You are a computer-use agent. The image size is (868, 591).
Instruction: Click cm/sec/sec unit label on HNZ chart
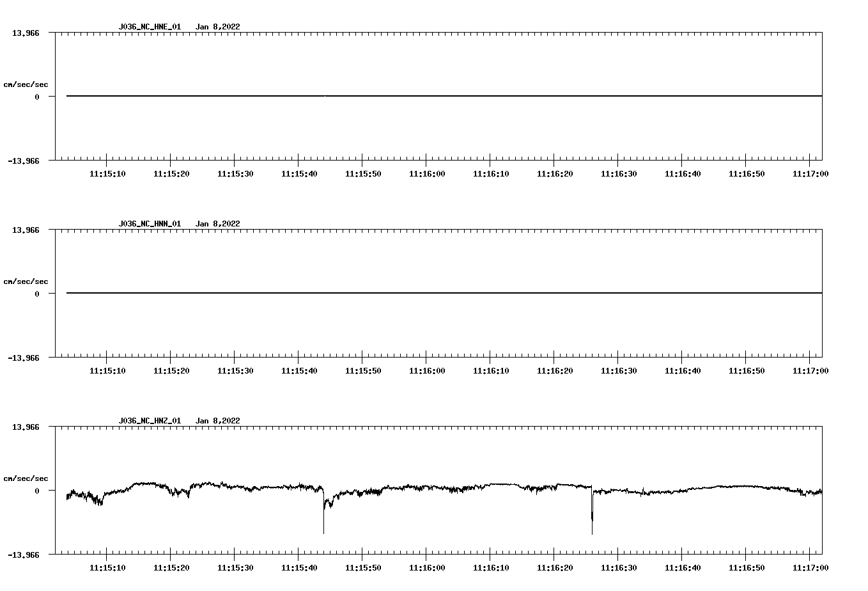[26, 478]
